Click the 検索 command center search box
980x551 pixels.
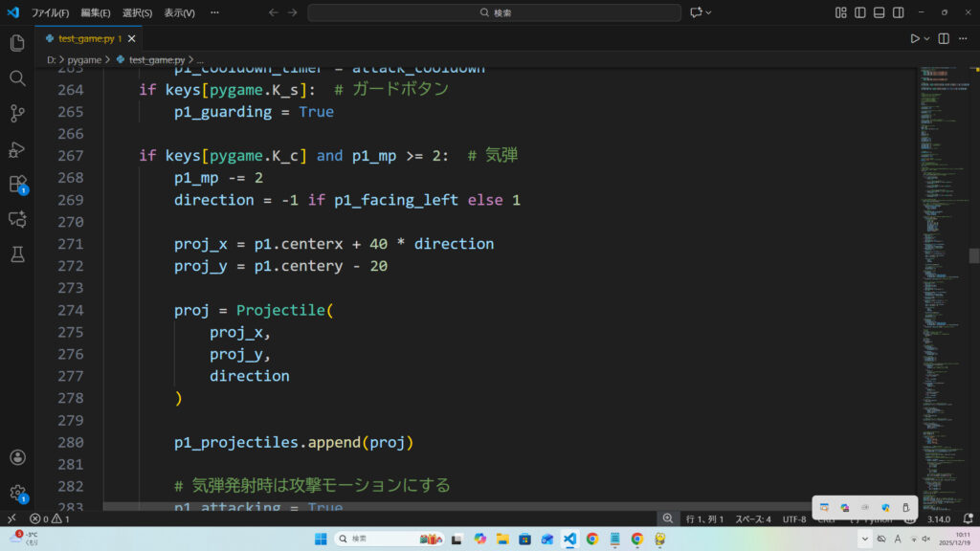point(494,12)
